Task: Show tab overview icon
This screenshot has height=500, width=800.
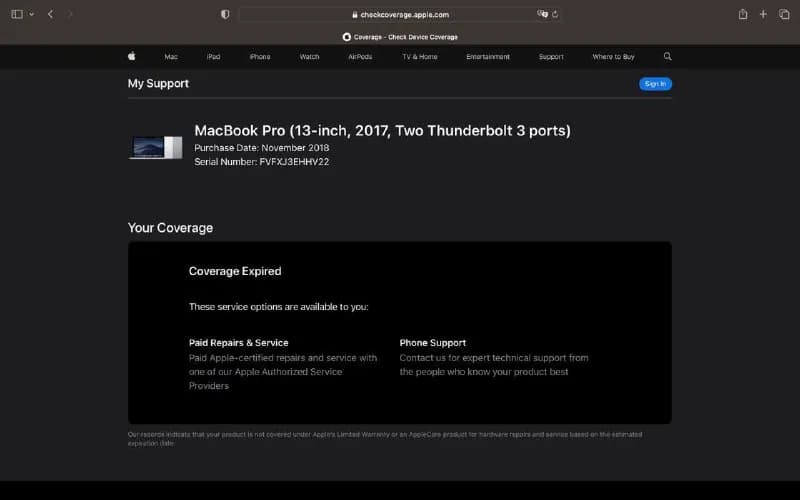Action: click(x=784, y=14)
